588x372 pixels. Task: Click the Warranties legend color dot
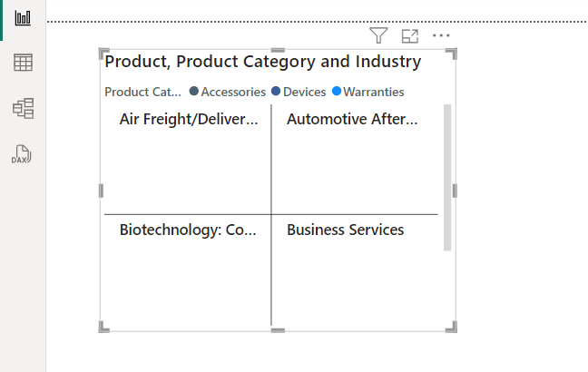pos(337,92)
